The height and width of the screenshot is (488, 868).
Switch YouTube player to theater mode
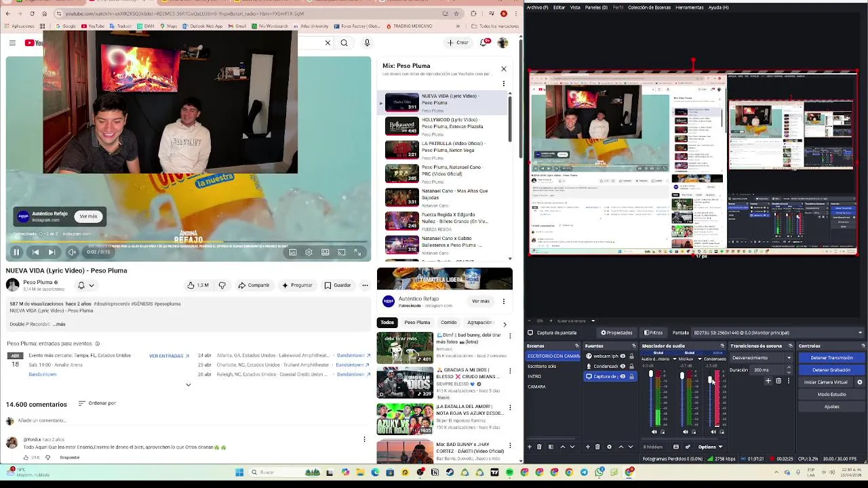[x=325, y=252]
